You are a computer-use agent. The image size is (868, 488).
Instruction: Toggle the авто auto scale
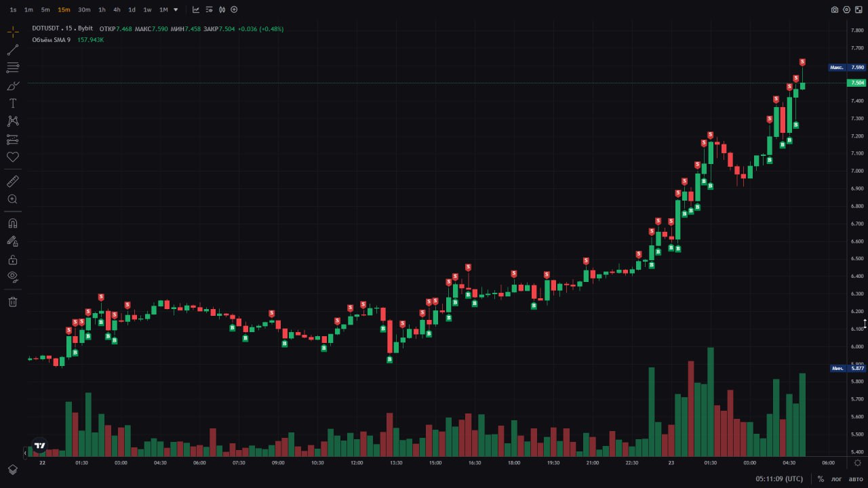[856, 479]
